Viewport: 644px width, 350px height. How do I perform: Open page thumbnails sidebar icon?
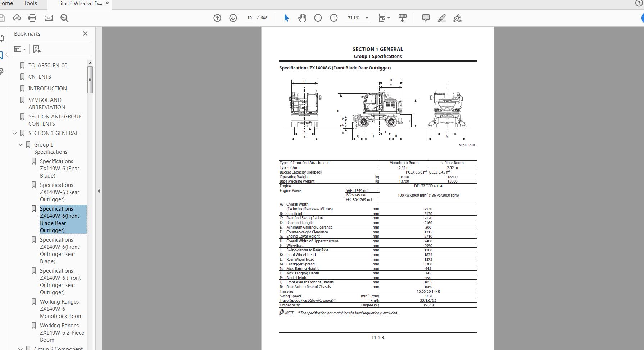click(2, 38)
